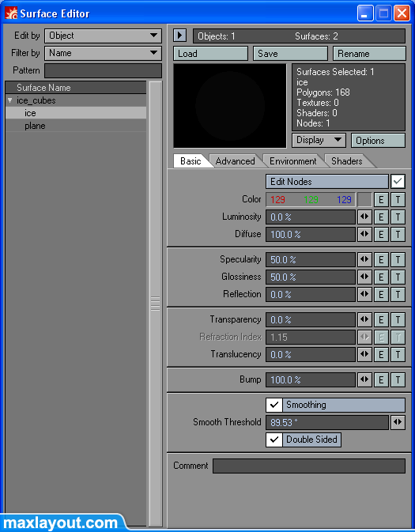Image resolution: width=415 pixels, height=532 pixels.
Task: Click Glossiness mini-slider arrows
Action: pos(364,277)
